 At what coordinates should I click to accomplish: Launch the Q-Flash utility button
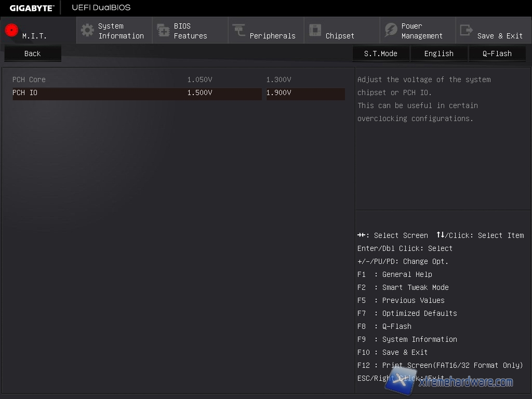(x=497, y=54)
